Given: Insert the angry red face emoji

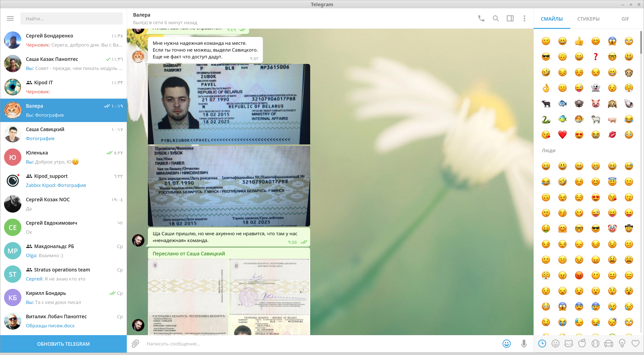Looking at the screenshot, I should pos(579,275).
